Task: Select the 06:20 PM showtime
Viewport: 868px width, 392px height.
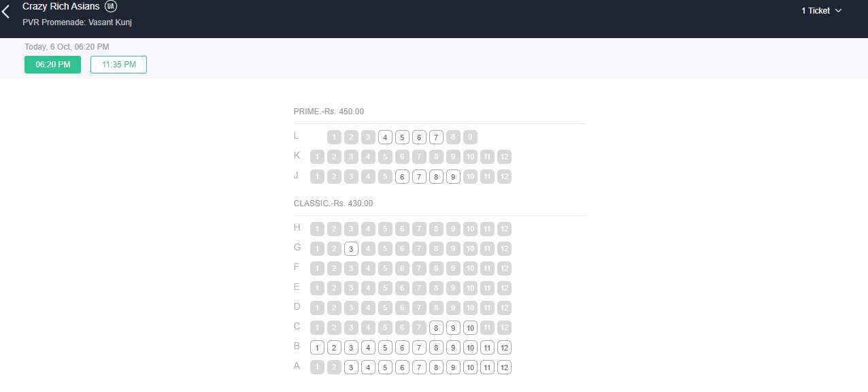Action: point(52,65)
